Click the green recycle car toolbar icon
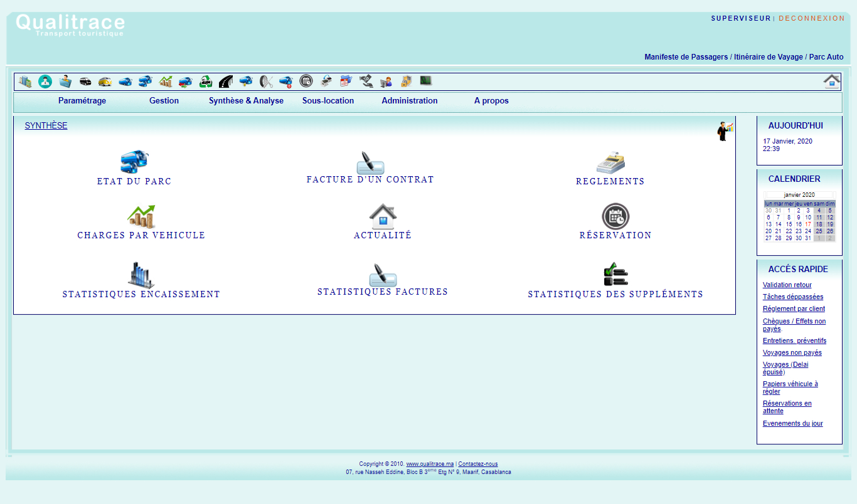857x504 pixels. pos(206,81)
